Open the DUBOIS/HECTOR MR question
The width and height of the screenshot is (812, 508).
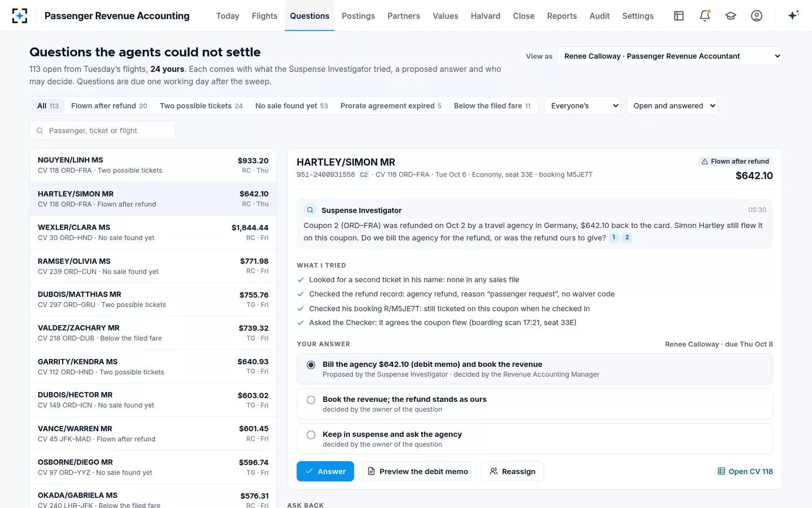153,400
